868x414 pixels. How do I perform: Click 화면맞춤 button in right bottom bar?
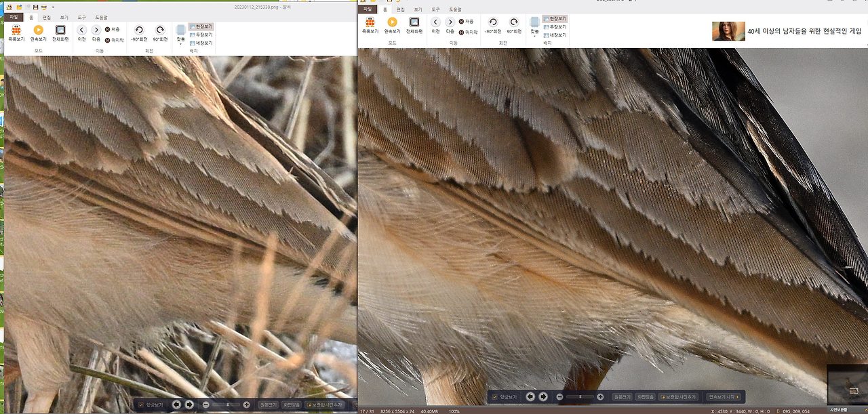point(645,397)
